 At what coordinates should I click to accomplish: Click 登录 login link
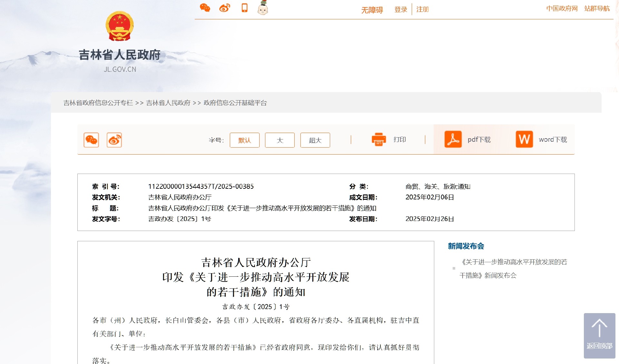pos(401,10)
